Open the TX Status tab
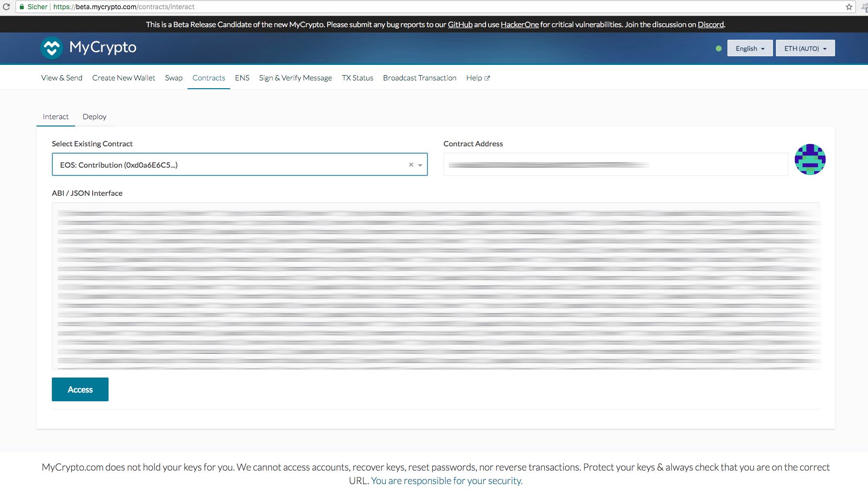The width and height of the screenshot is (868, 489). click(358, 78)
